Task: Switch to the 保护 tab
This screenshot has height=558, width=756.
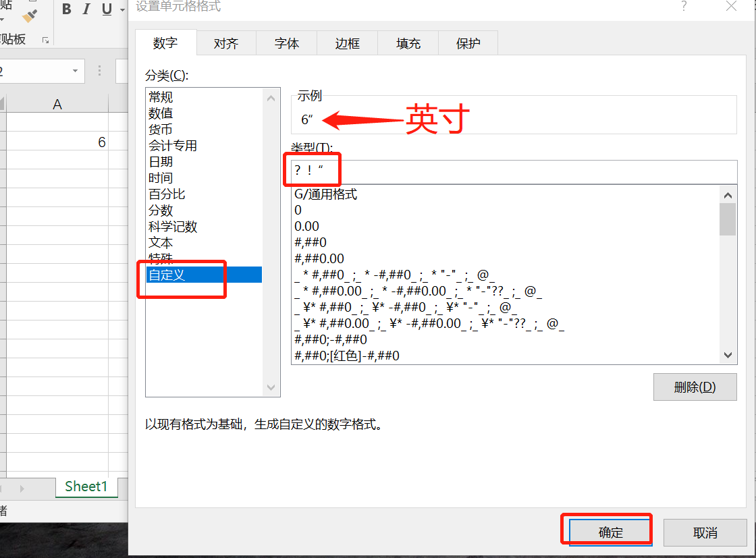Action: pos(468,43)
